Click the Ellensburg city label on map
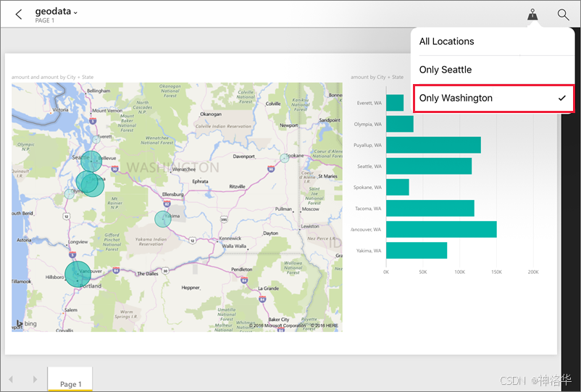The image size is (581, 392). (x=172, y=194)
